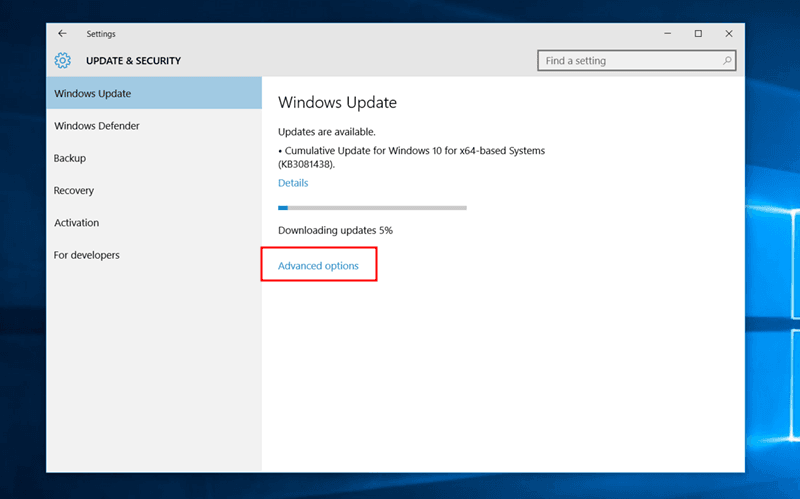
Task: Click the UPDATE & SECURITY title
Action: [133, 61]
